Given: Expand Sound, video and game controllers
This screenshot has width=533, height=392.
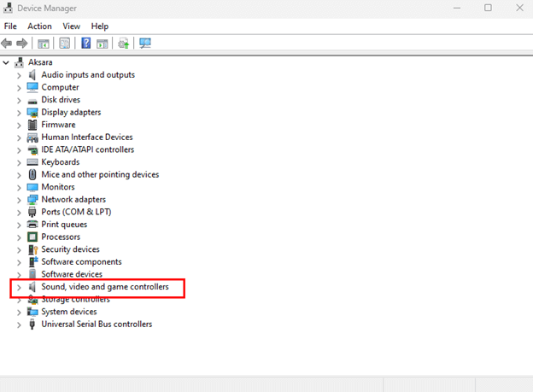Looking at the screenshot, I should tap(19, 288).
